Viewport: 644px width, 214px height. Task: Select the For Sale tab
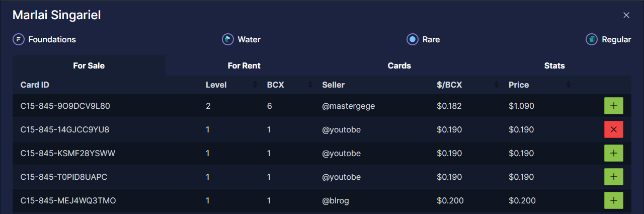(x=89, y=65)
